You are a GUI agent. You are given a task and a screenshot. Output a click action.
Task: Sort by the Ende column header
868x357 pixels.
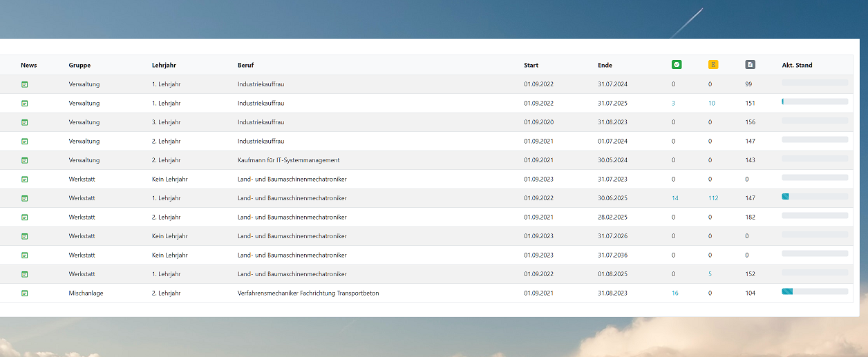pyautogui.click(x=605, y=65)
